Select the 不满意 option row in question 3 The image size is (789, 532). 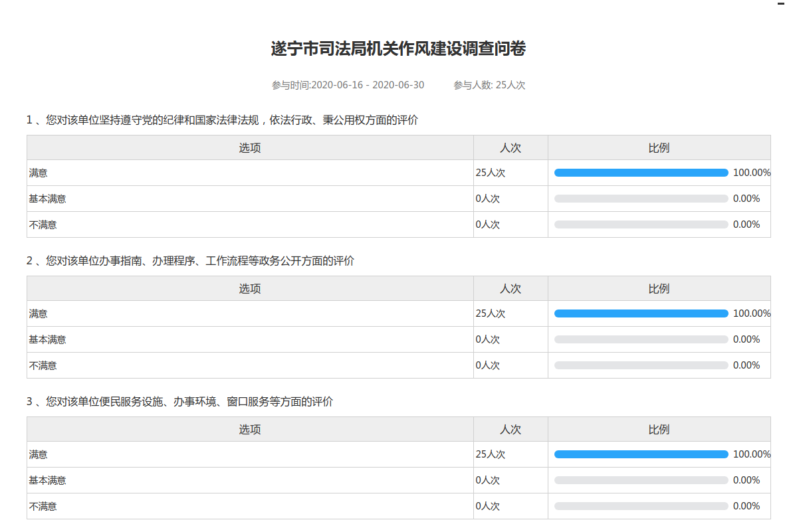43,506
